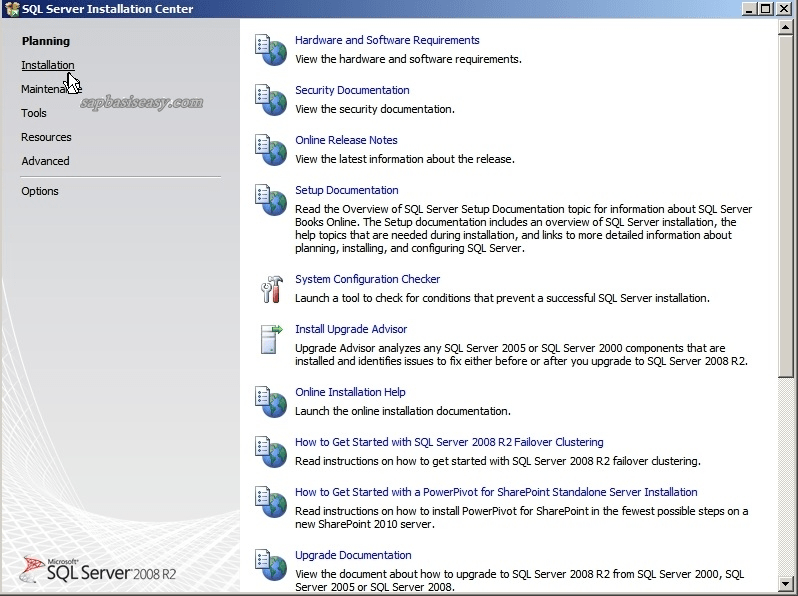
Task: Open the Tools section
Action: [34, 113]
